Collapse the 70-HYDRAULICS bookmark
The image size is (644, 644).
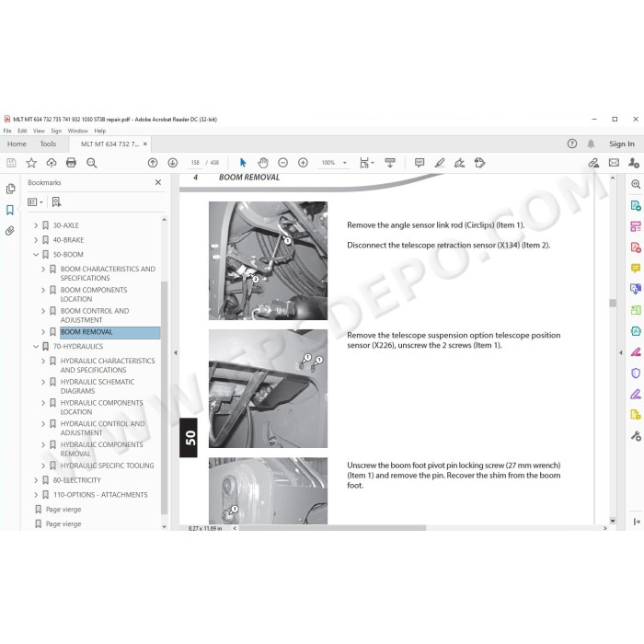[x=36, y=347]
